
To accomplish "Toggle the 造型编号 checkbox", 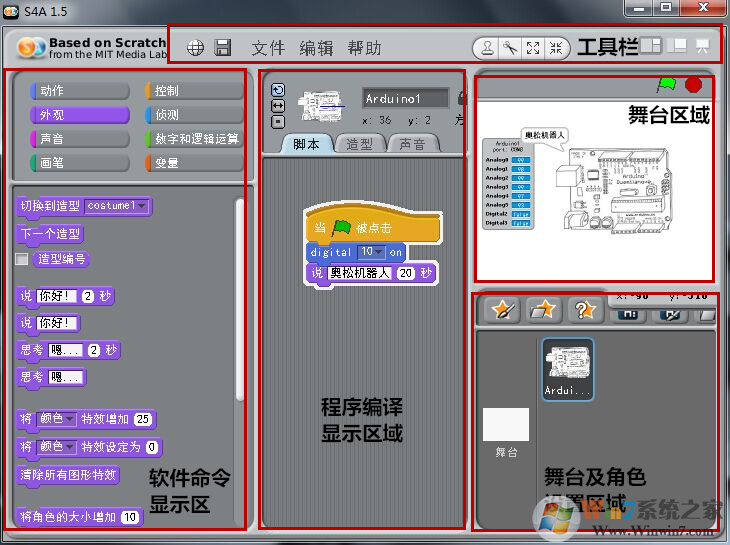I will pyautogui.click(x=22, y=259).
